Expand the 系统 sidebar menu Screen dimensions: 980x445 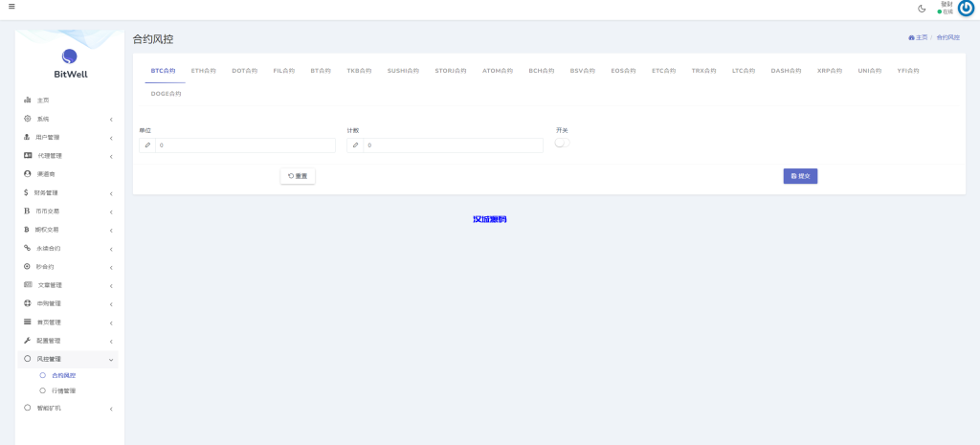[x=69, y=119]
